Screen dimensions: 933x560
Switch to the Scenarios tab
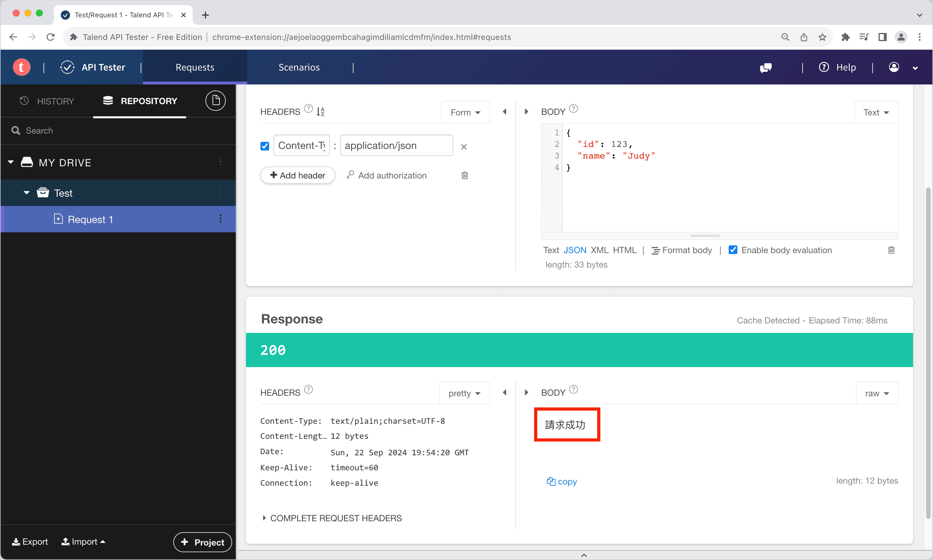[x=299, y=67]
